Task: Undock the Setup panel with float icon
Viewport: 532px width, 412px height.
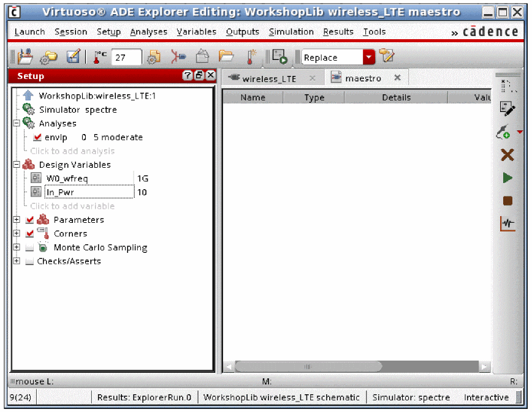Action: pyautogui.click(x=199, y=75)
